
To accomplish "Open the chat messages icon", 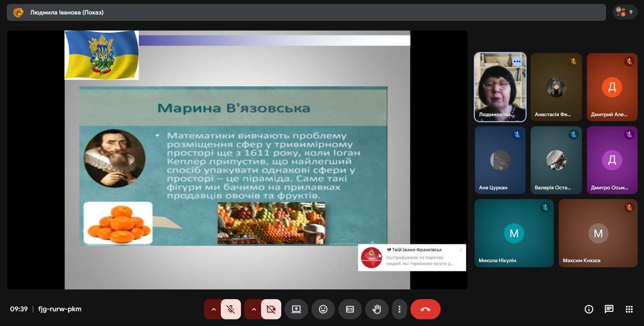I will click(609, 309).
